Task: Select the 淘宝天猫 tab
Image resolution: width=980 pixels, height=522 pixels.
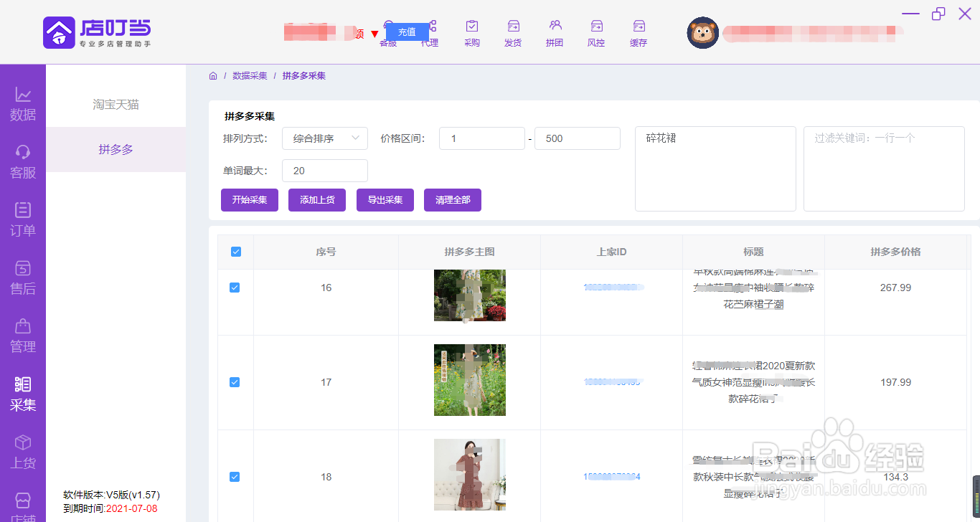Action: pos(116,105)
